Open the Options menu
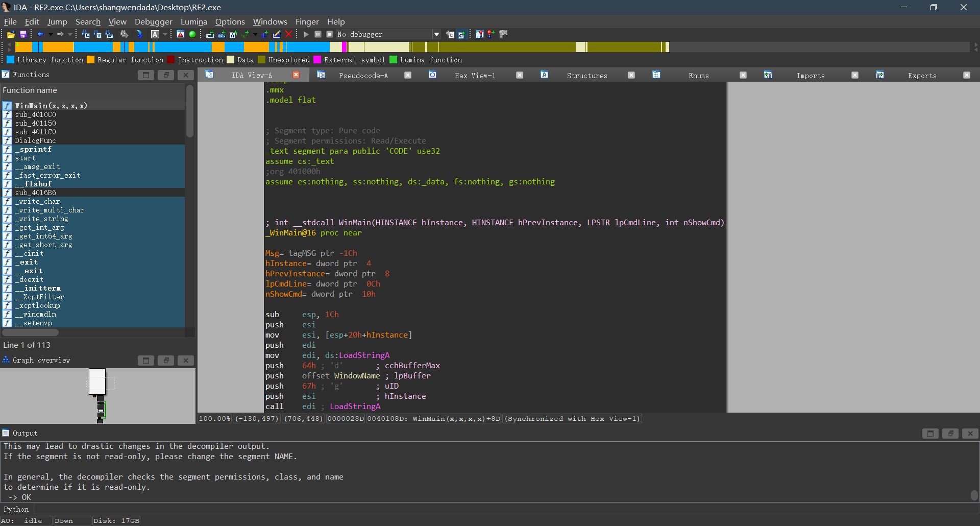This screenshot has width=980, height=526. click(x=230, y=21)
